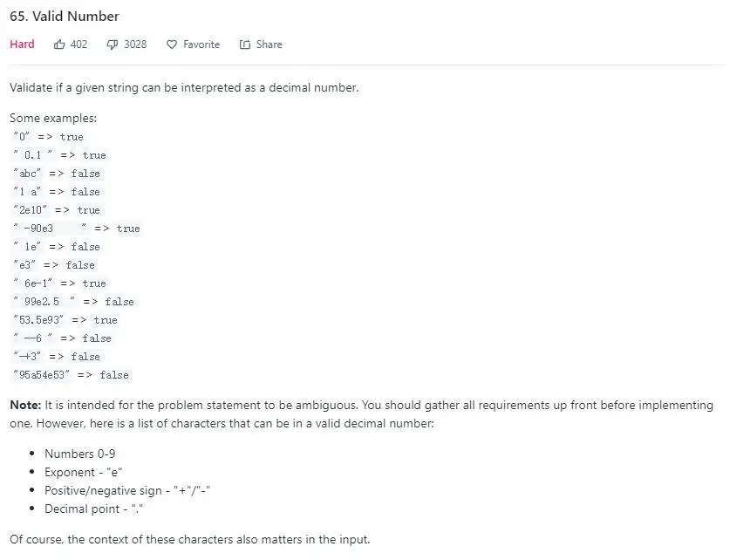Click the "Numbers 0-9" bullet item
Screen dimensions: 730x560
pos(80,454)
